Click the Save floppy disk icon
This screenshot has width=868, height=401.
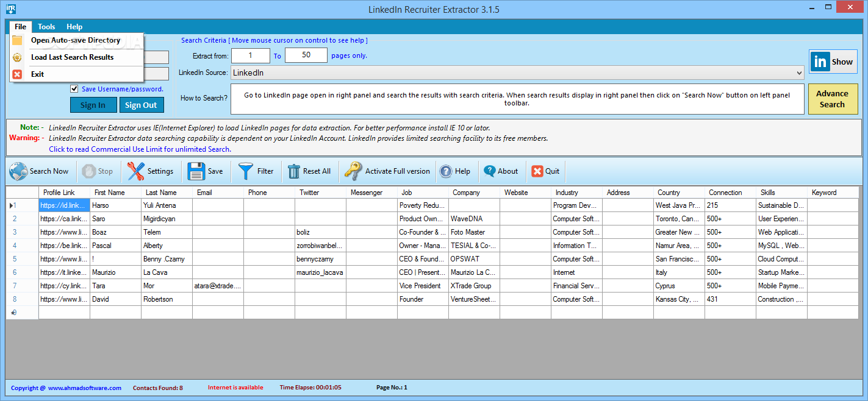196,171
